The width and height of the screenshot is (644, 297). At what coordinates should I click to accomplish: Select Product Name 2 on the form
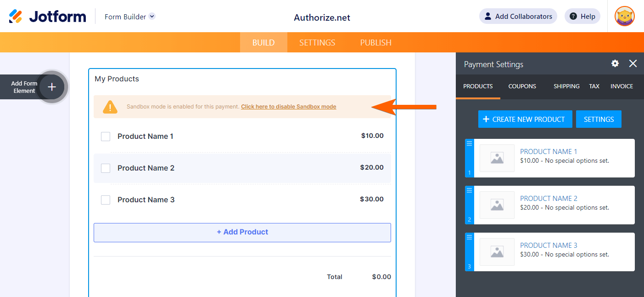(x=146, y=168)
